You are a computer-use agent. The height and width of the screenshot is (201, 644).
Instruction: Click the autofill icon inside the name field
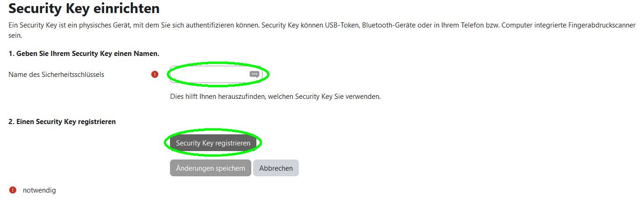pyautogui.click(x=254, y=74)
